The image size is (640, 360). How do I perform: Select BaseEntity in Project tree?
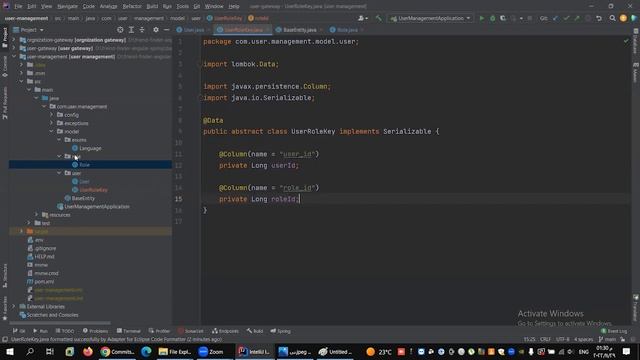coord(83,198)
